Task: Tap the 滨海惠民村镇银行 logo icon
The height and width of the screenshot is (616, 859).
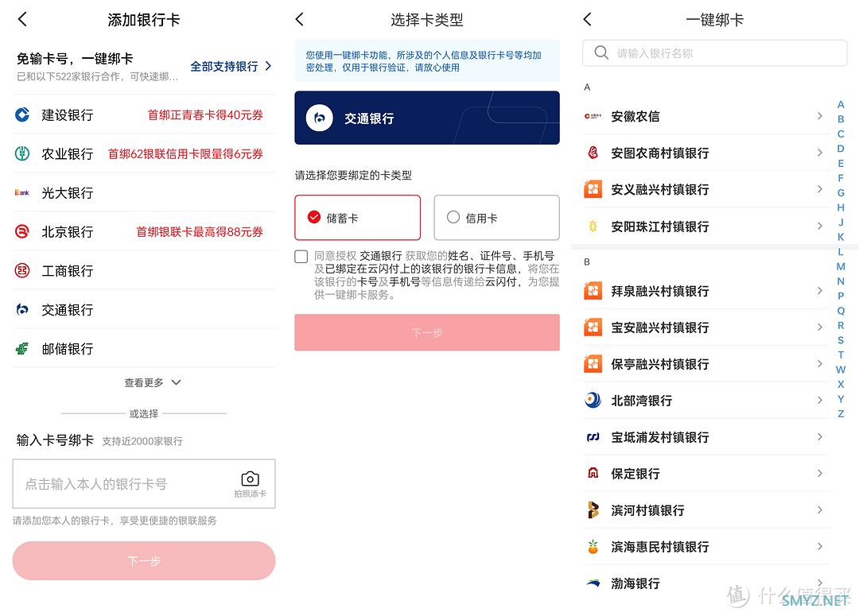Action: tap(593, 547)
